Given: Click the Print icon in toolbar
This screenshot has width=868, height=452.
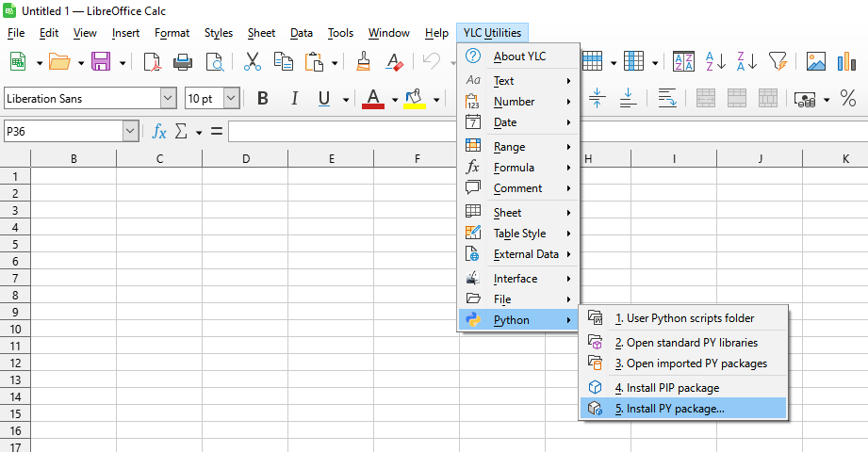Looking at the screenshot, I should [183, 62].
